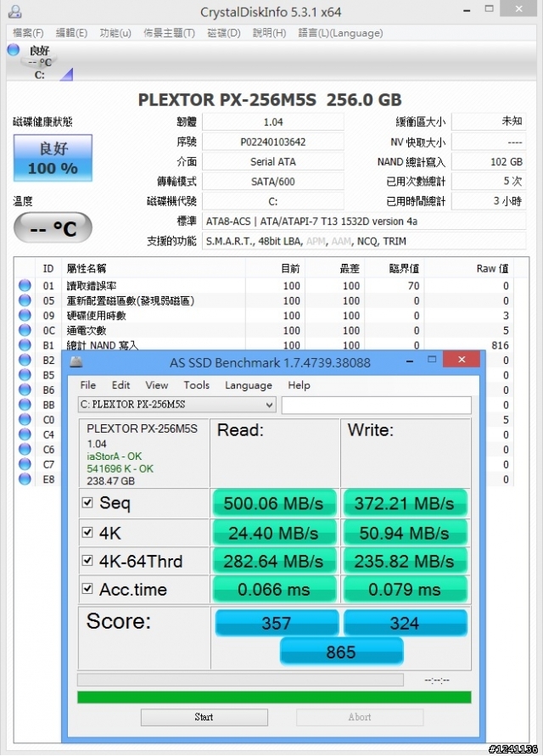Open 磁碟(D) menu in CrystalDiskInfo
This screenshot has height=756, width=543.
[x=224, y=33]
